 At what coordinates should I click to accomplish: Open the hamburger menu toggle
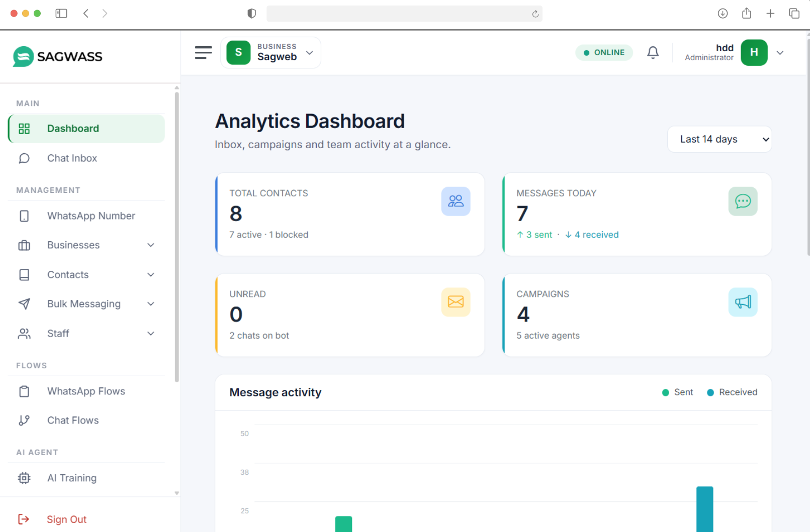point(203,53)
